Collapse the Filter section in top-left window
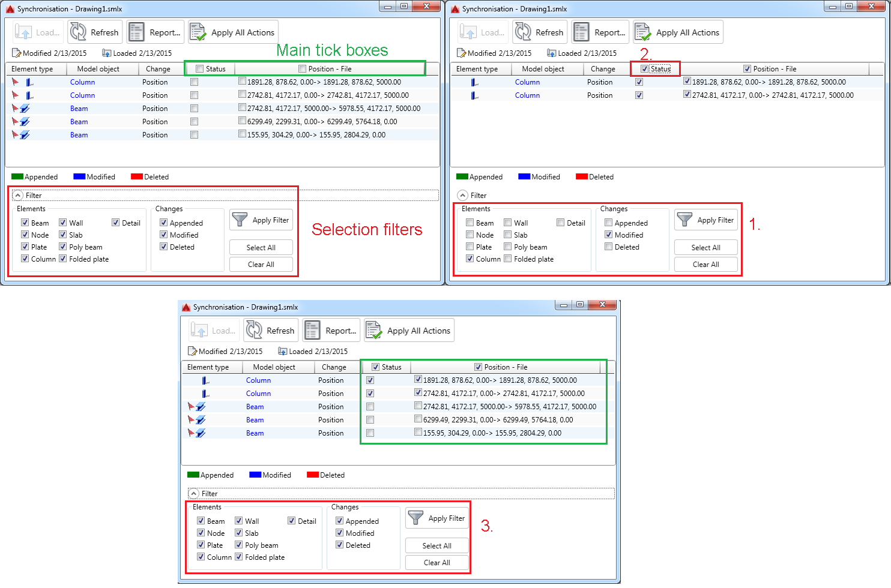Image resolution: width=891 pixels, height=588 pixels. (18, 196)
